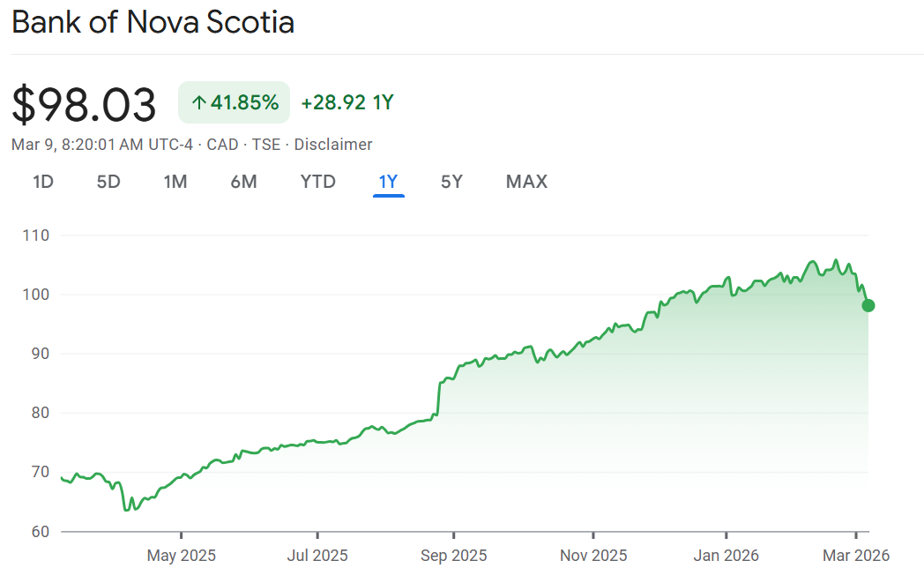Switch to the 6M range
Image resolution: width=924 pixels, height=583 pixels.
click(243, 182)
